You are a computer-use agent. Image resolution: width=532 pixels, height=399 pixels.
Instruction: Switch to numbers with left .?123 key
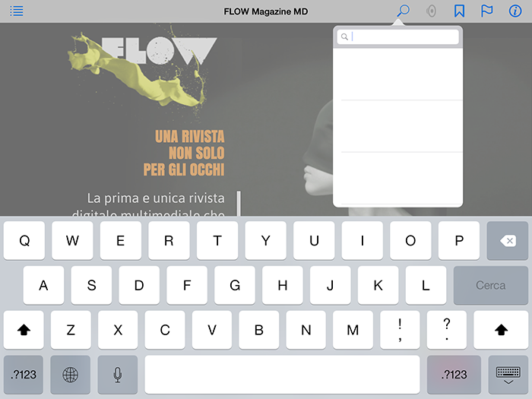[24, 375]
